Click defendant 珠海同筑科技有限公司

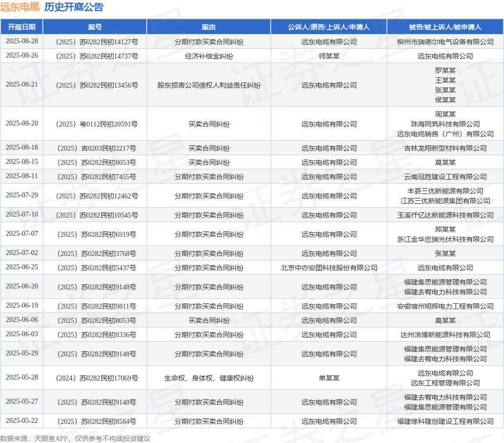pos(445,124)
